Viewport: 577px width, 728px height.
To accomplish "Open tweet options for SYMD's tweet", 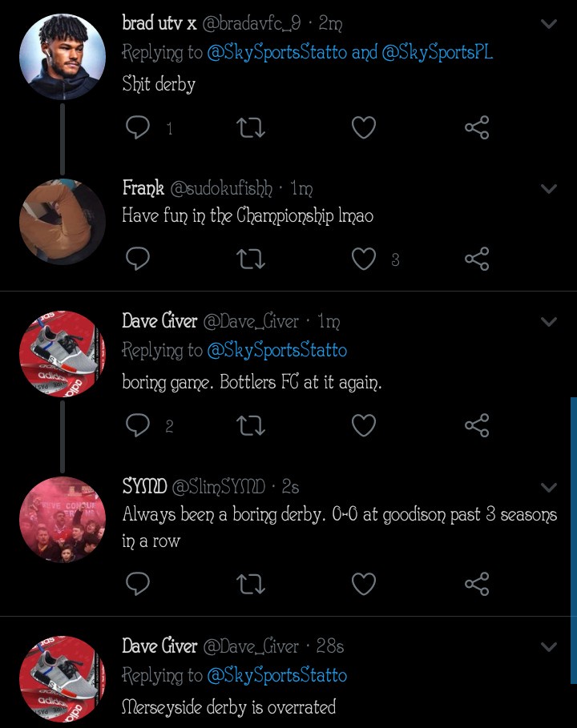I will coord(549,487).
